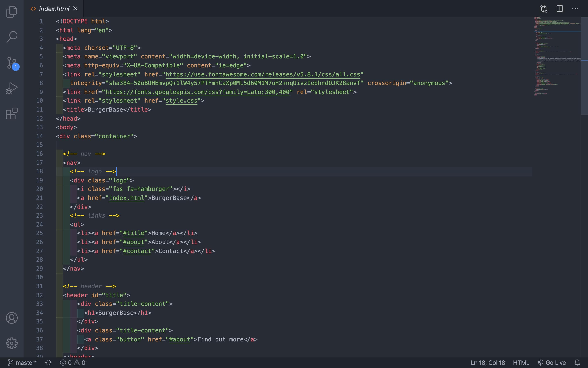Open the fontawesome all.css link on line 7
The image size is (588, 368).
[x=263, y=74]
